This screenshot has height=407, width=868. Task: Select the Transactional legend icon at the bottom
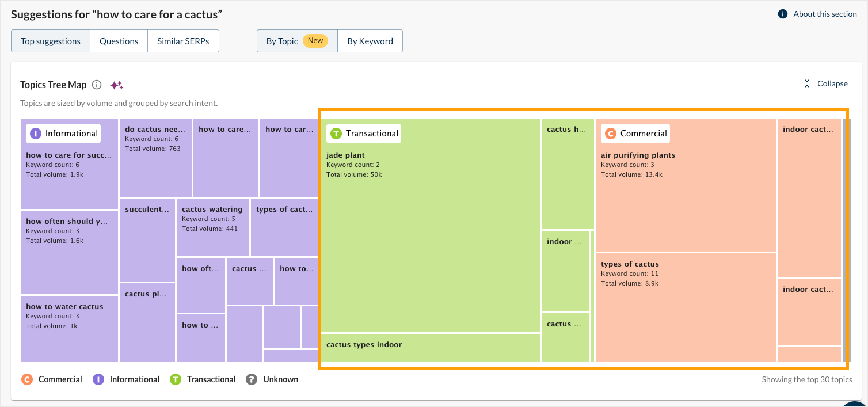[x=176, y=379]
